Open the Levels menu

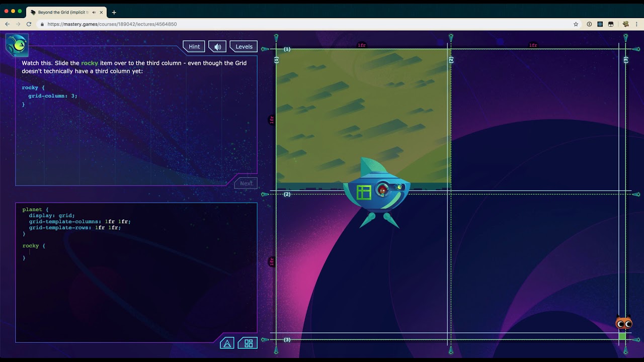point(244,46)
